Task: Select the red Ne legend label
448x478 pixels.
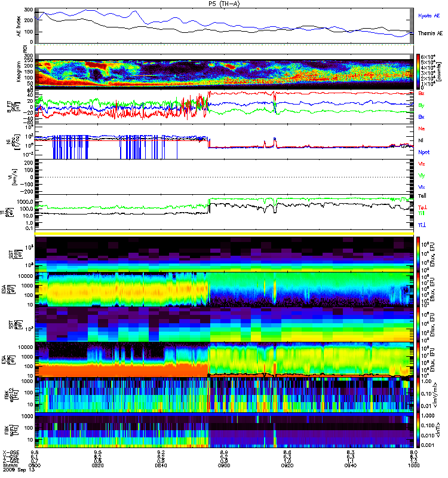Action: coord(421,128)
